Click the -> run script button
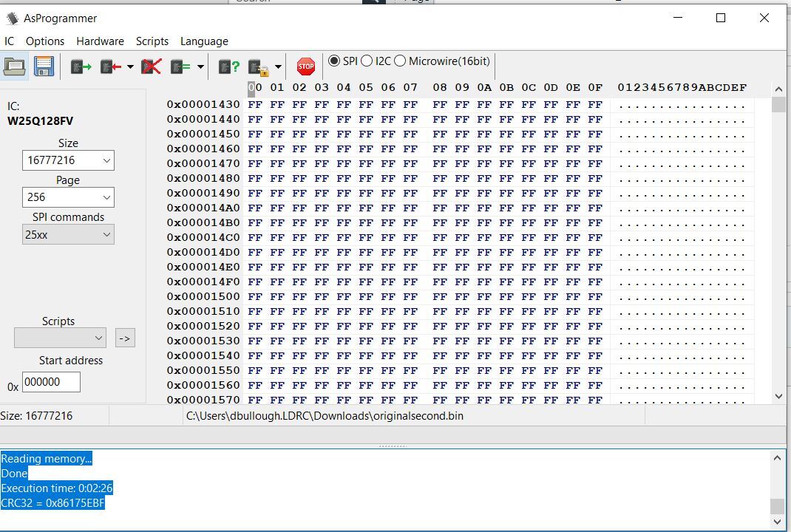This screenshot has height=532, width=791. 125,338
